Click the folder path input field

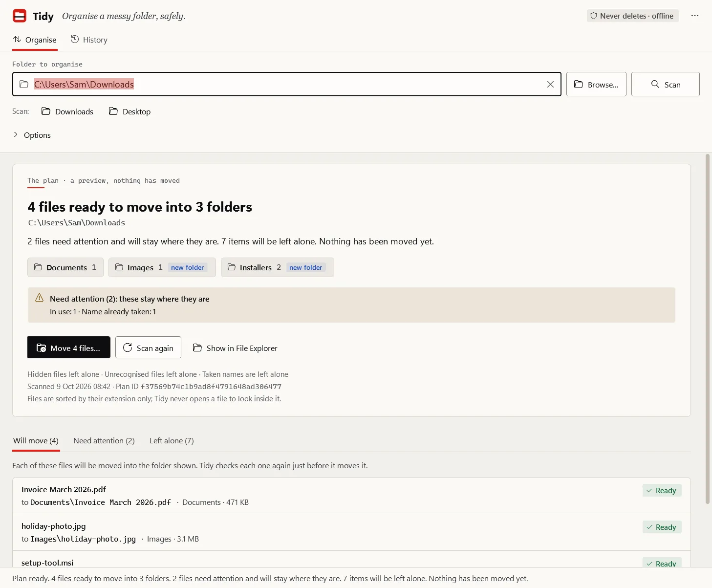287,85
